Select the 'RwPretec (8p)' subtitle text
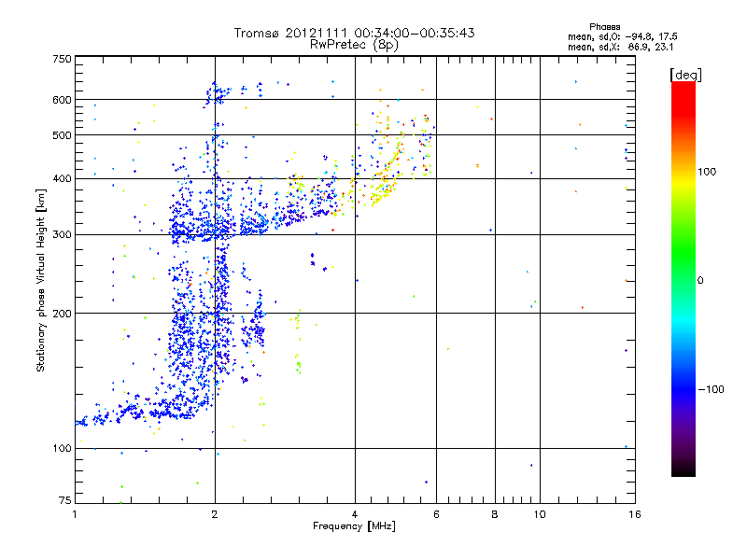 point(354,45)
